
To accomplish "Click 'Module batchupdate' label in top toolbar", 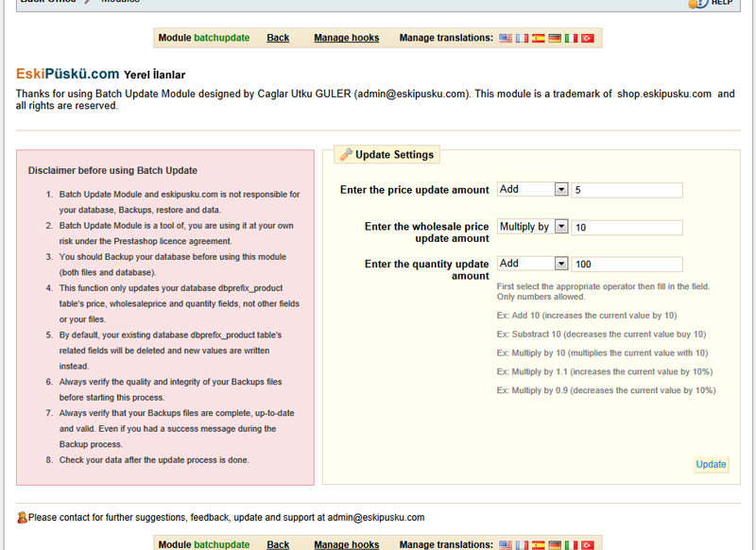I will coord(204,38).
